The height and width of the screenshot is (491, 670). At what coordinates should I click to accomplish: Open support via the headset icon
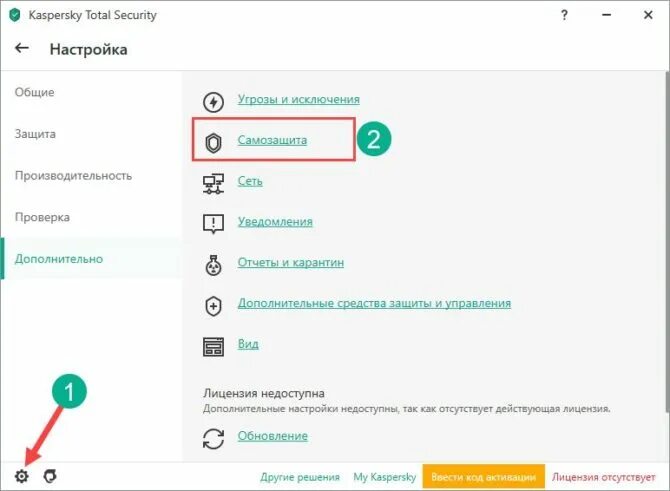click(50, 476)
